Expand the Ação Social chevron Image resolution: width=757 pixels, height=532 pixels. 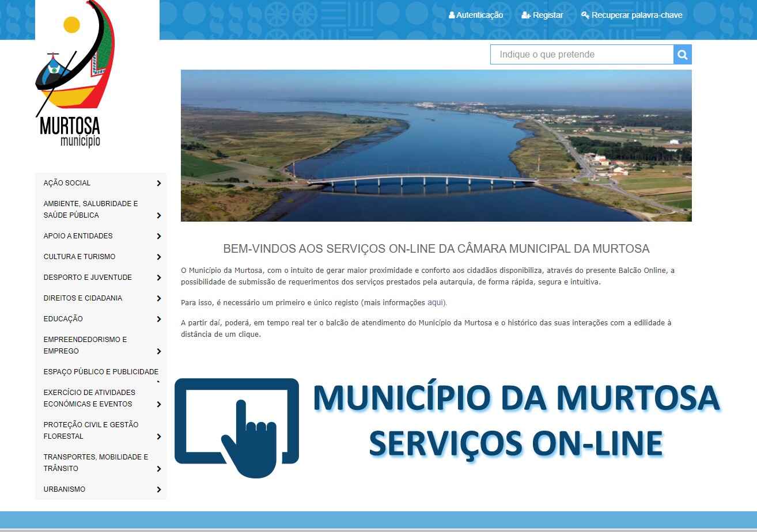tap(158, 183)
